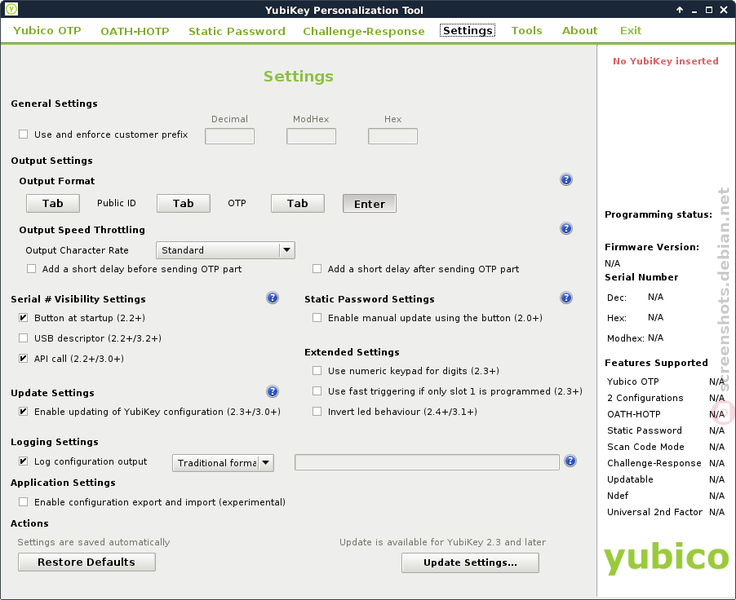736x600 pixels.
Task: Switch to the Yubico OTP tab
Action: pyautogui.click(x=47, y=31)
